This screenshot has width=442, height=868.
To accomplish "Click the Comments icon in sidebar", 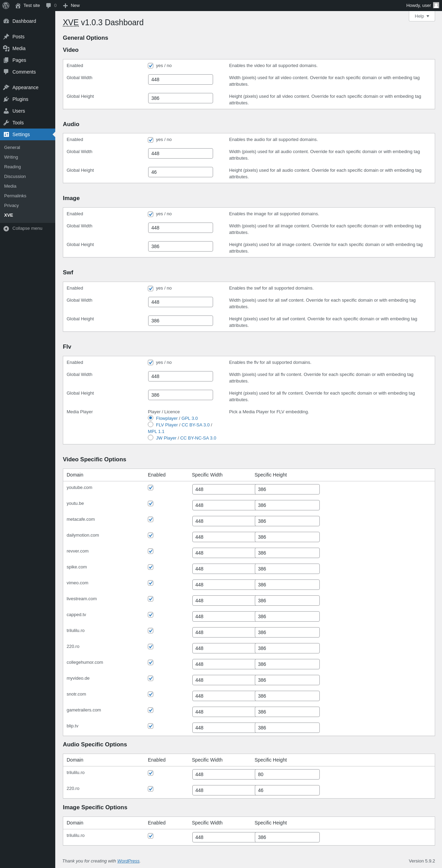I will pos(6,72).
